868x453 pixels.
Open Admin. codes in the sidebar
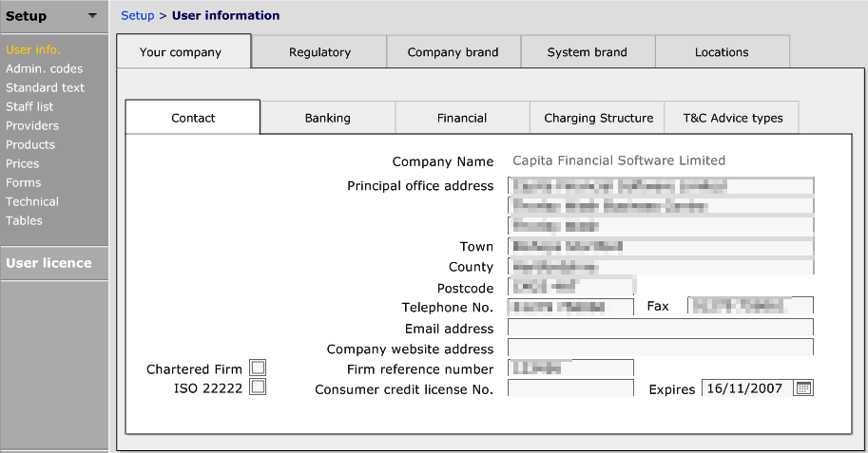(x=44, y=68)
